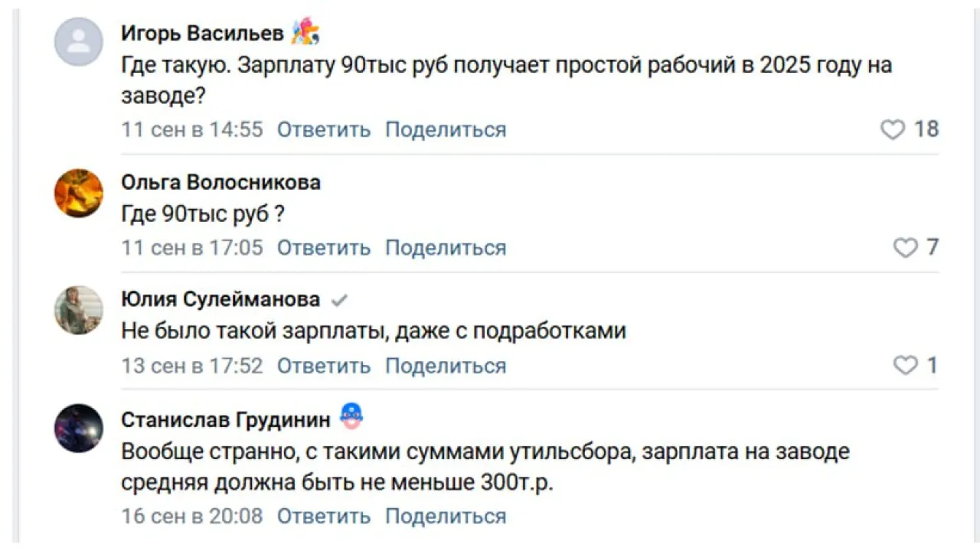The image size is (980, 551).
Task: Share Ольга Волосникова's comment via Поделиться
Action: point(445,248)
